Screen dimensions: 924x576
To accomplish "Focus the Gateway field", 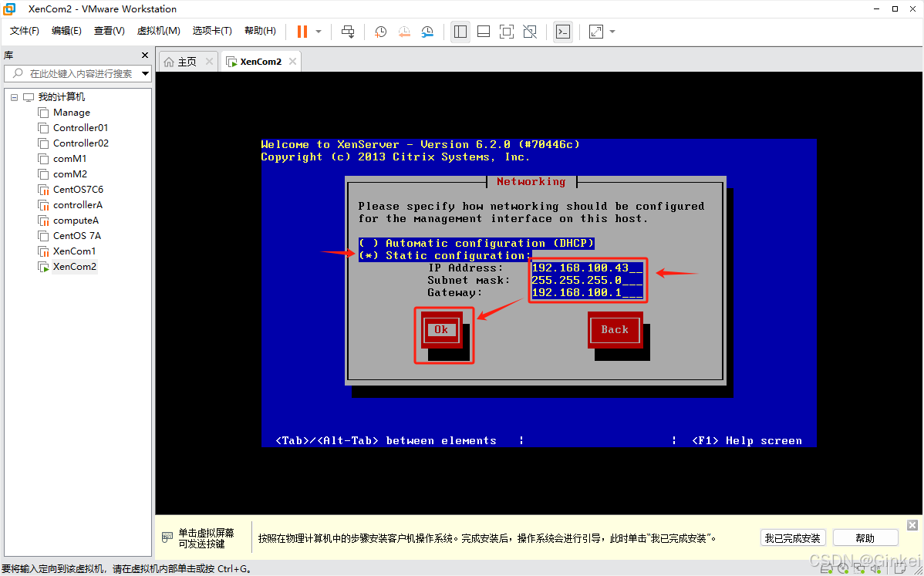I will click(x=587, y=293).
